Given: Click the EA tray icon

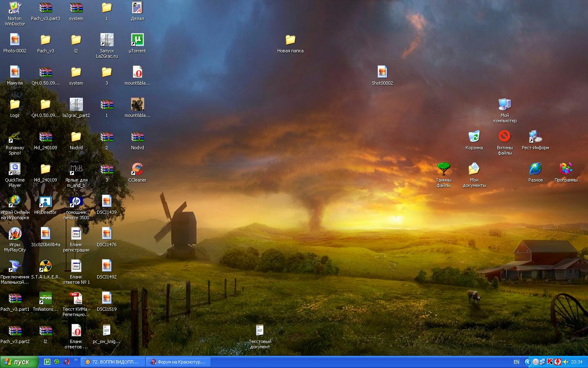Looking at the screenshot, I should coord(535,362).
